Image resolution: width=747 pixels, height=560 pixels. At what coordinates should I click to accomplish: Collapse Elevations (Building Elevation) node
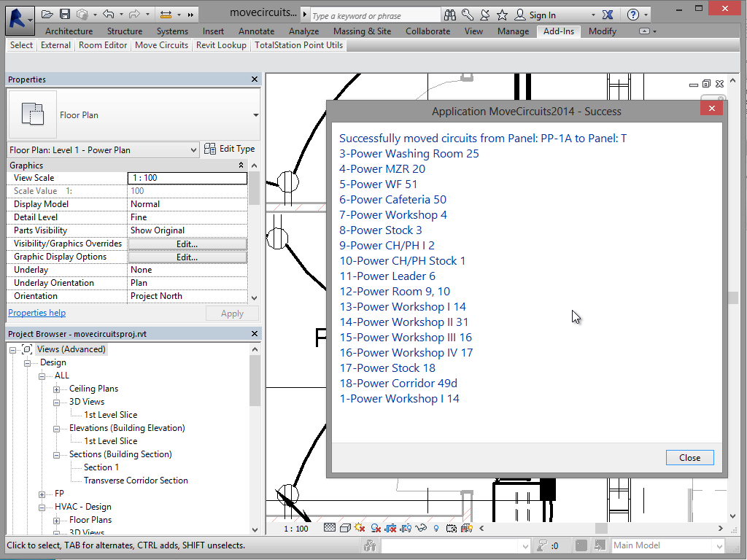56,429
